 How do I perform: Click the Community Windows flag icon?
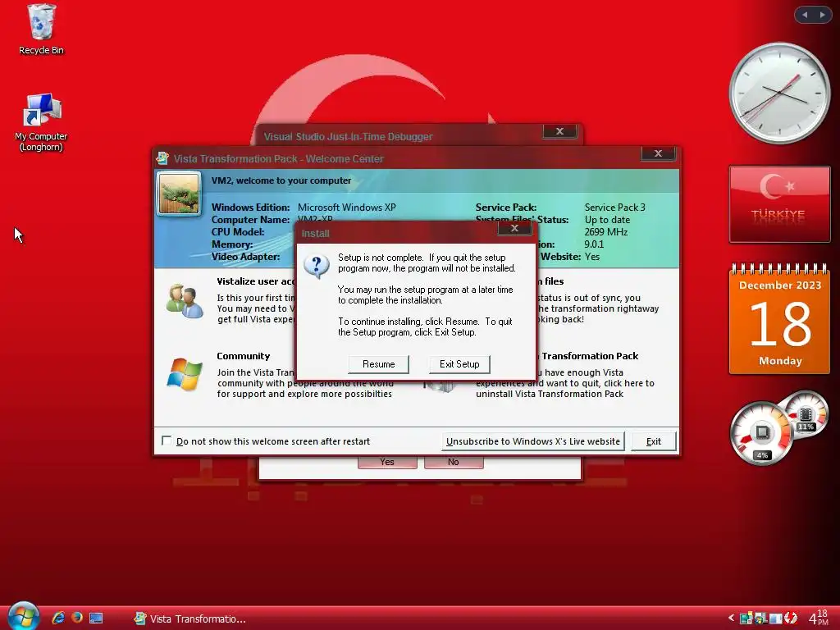tap(185, 374)
